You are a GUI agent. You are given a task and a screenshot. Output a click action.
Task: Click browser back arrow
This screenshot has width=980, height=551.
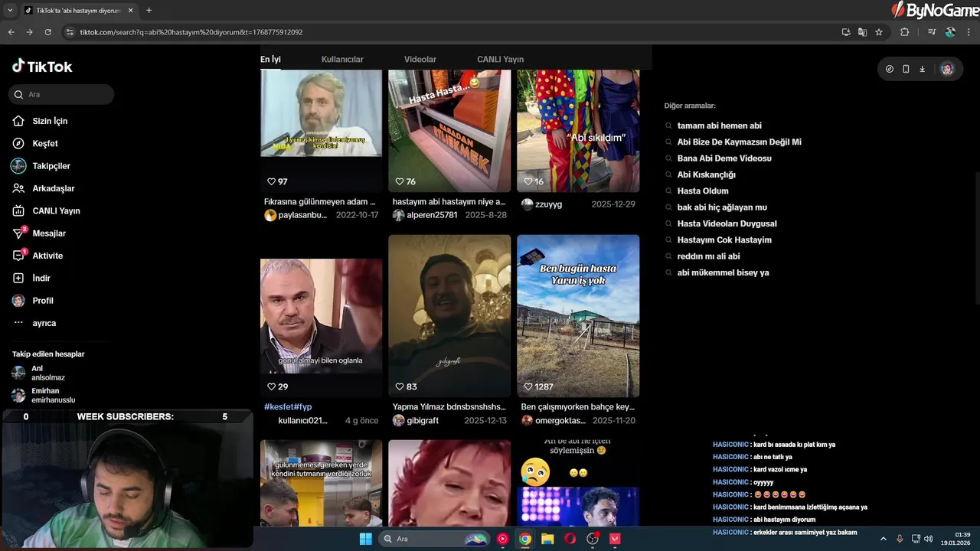(11, 32)
